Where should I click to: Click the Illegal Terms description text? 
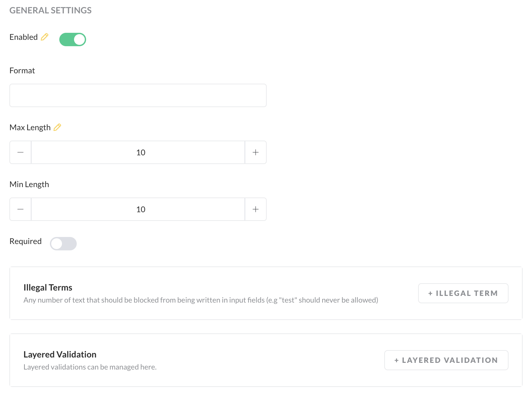click(x=201, y=300)
